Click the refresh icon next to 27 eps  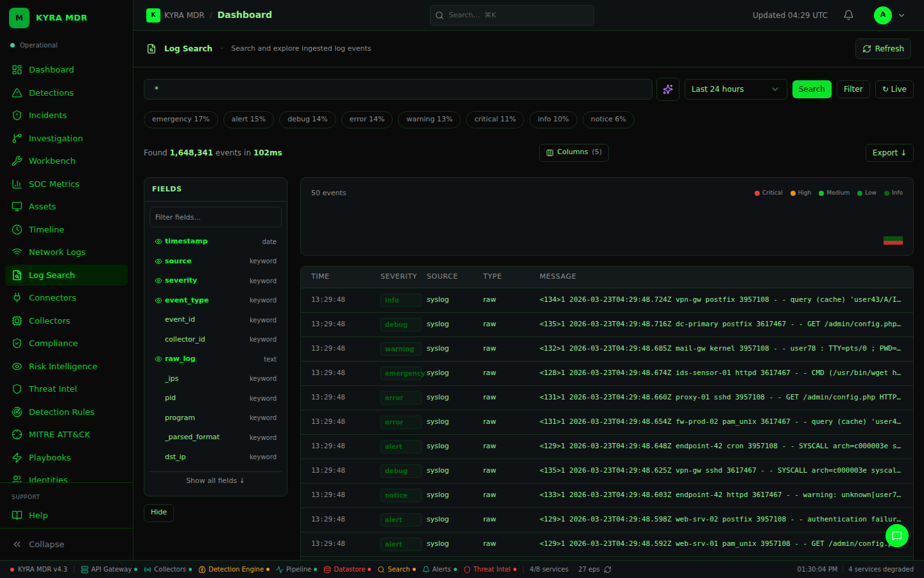coord(608,570)
